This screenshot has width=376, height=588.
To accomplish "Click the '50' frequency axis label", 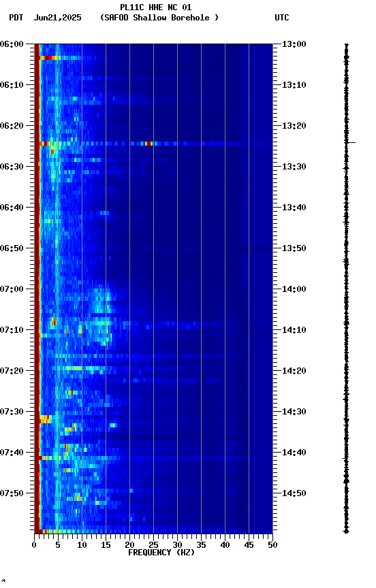I will coord(272,545).
